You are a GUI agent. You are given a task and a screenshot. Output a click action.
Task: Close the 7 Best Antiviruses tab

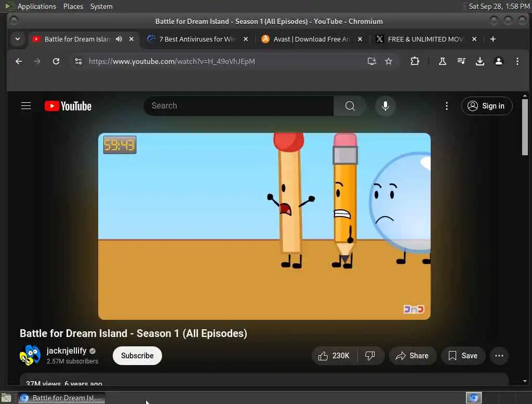(x=246, y=39)
